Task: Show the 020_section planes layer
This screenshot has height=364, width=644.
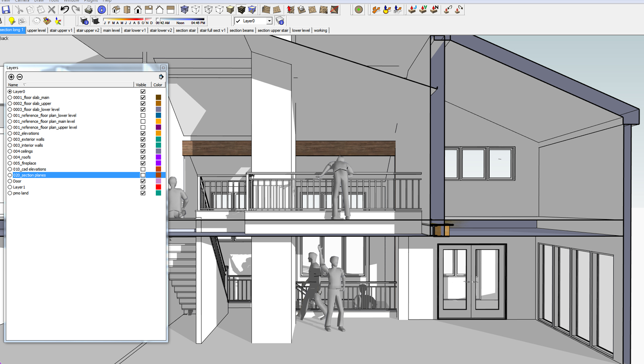Action: click(x=143, y=175)
